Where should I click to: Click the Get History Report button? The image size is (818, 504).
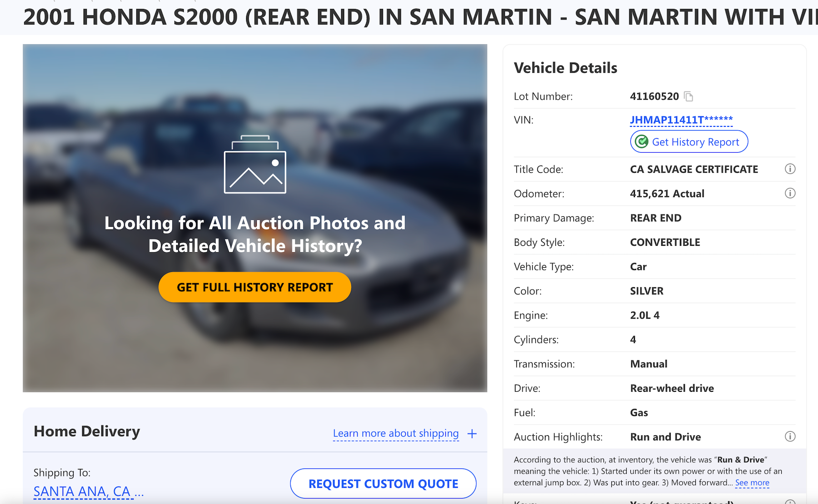695,142
